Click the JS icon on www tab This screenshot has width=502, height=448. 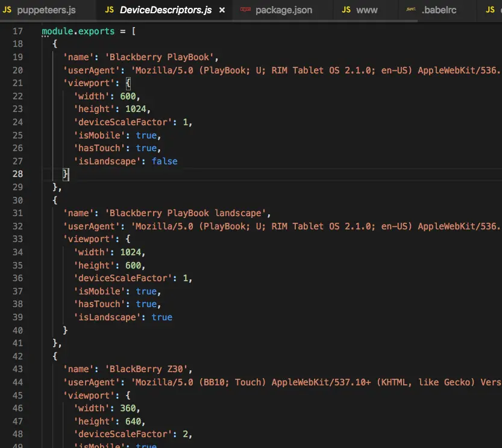click(x=346, y=10)
